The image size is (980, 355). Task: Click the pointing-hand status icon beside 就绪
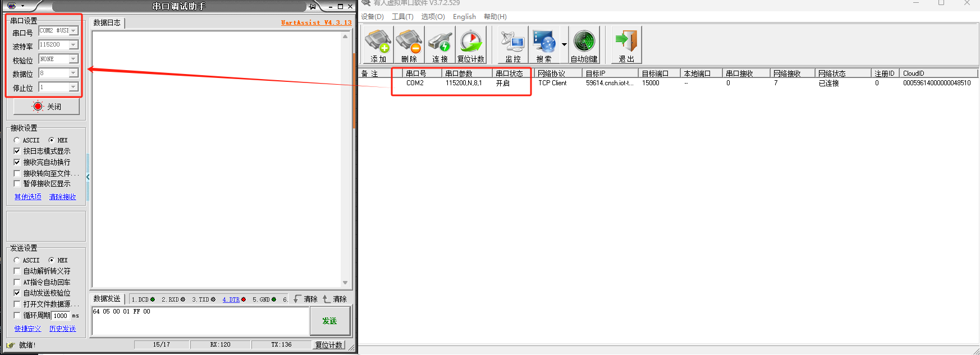click(10, 345)
